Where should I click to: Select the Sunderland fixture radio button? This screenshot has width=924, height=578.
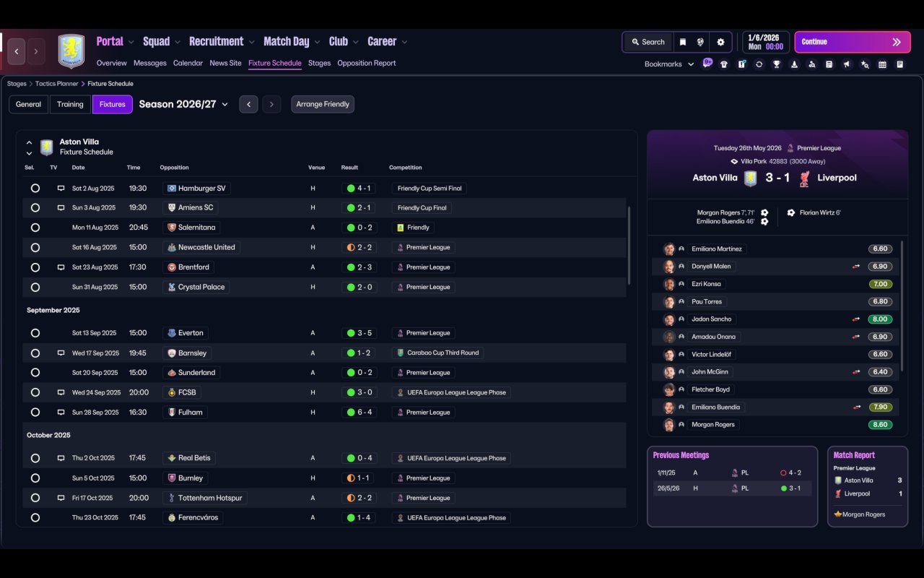click(x=35, y=373)
